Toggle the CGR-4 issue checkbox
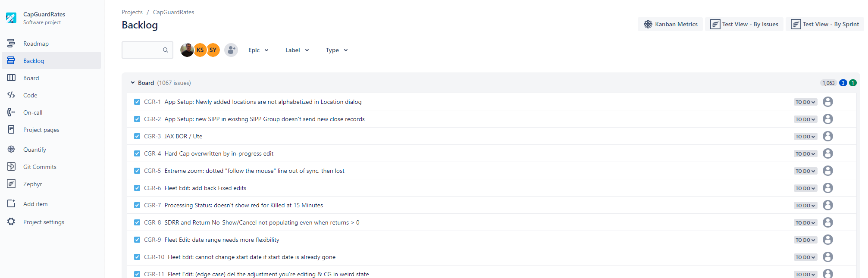The height and width of the screenshot is (278, 868). pyautogui.click(x=137, y=153)
